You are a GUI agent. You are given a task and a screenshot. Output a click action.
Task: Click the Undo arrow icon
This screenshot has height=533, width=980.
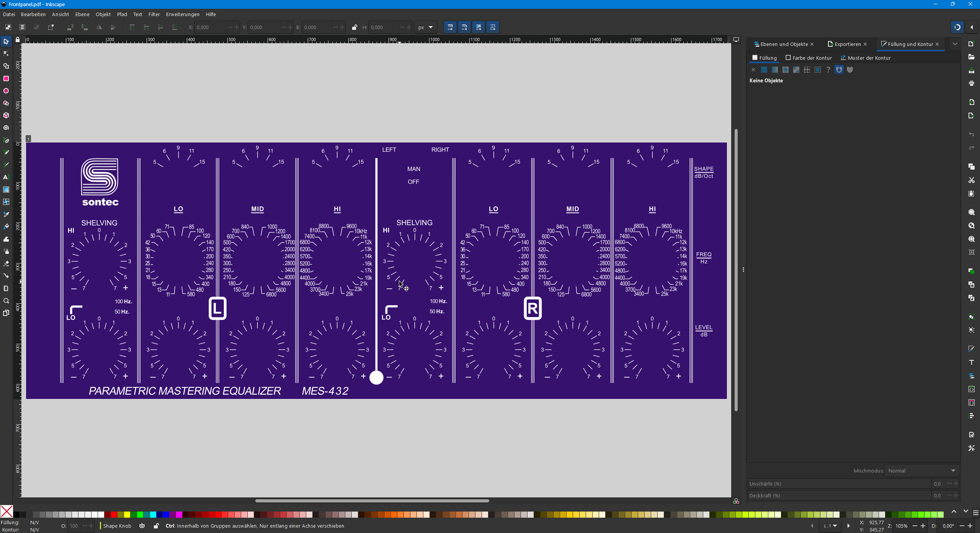[x=971, y=134]
